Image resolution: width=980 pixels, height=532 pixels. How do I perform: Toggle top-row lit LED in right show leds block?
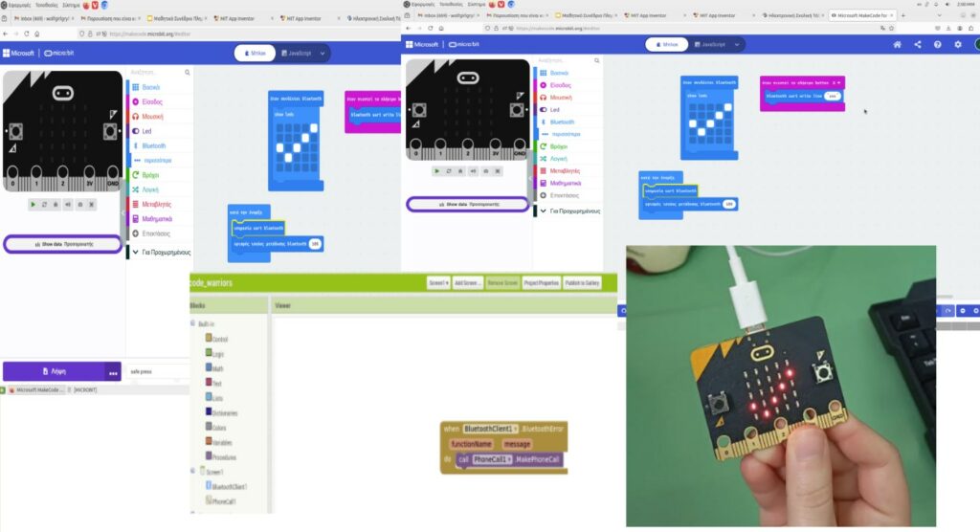(x=727, y=107)
